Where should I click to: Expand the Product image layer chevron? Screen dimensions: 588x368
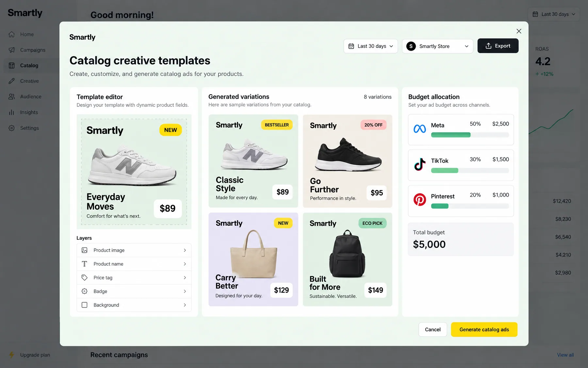pos(185,250)
